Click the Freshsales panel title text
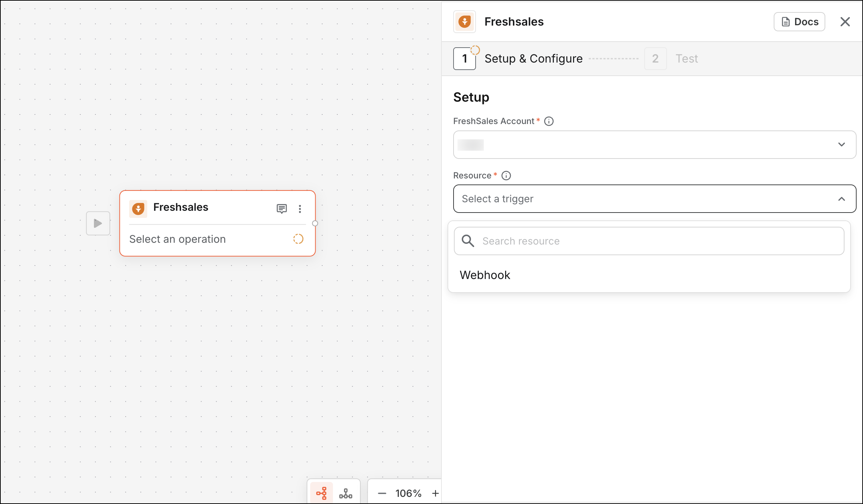Viewport: 863px width, 504px height. pyautogui.click(x=514, y=22)
